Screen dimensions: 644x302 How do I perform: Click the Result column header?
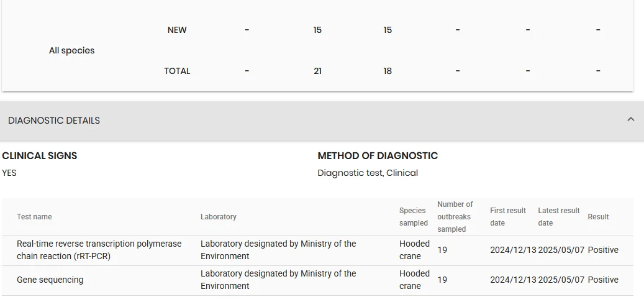pos(598,216)
